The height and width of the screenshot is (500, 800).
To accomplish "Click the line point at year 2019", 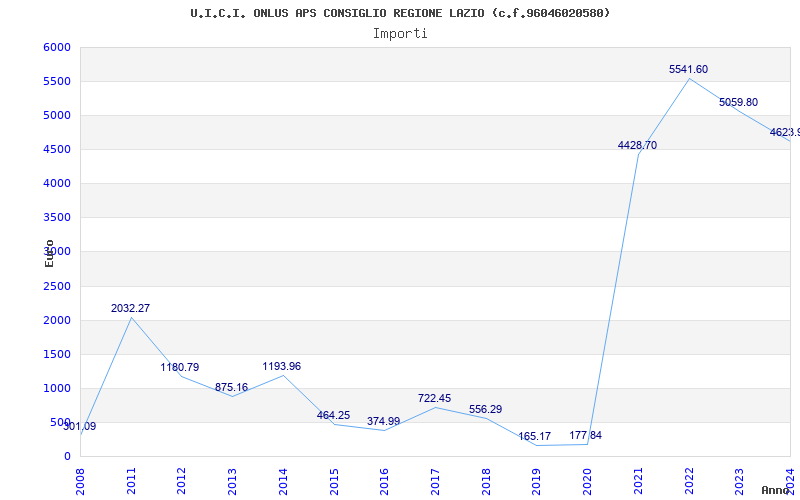I will click(536, 445).
